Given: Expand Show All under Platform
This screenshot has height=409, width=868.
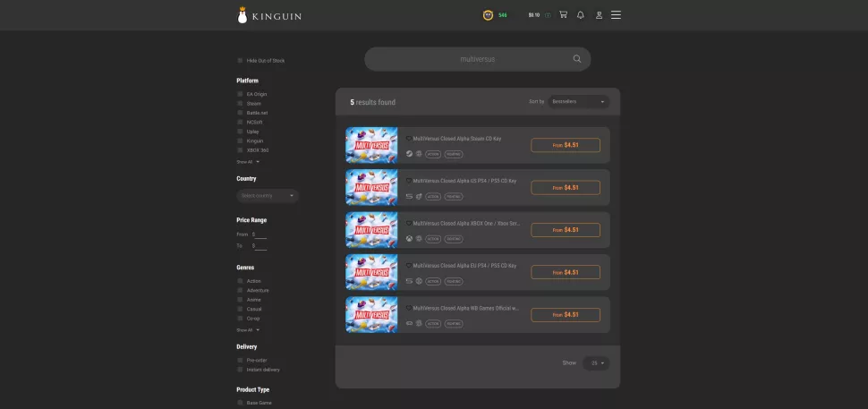Looking at the screenshot, I should pyautogui.click(x=247, y=162).
